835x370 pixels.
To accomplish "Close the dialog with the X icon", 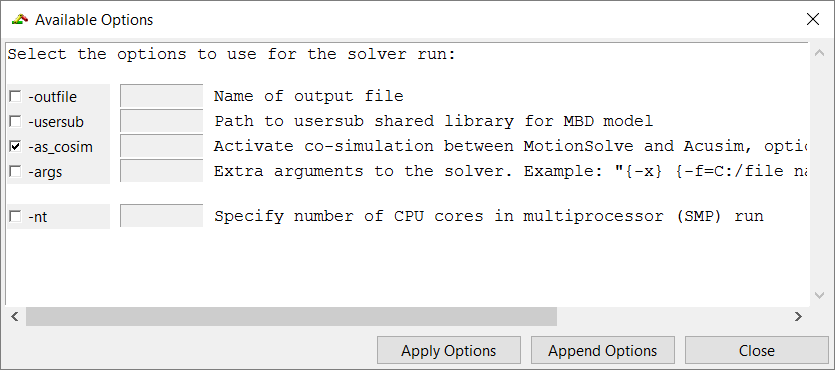I will tap(813, 20).
